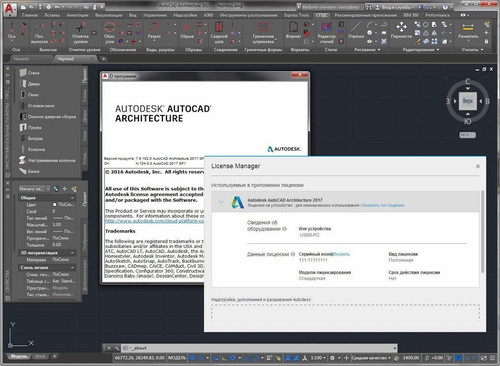Image resolution: width=500 pixels, height=366 pixels.
Task: Click the new drawing tab plus button
Action: 104,59
